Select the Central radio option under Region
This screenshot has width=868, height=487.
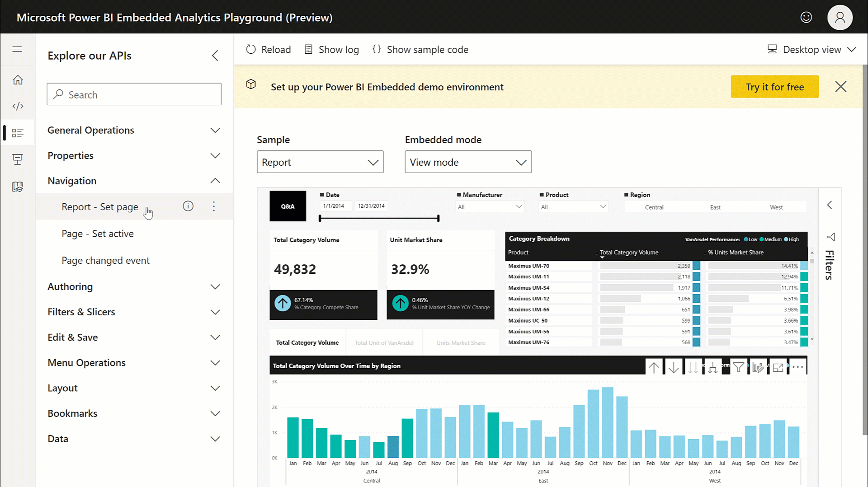coord(654,207)
